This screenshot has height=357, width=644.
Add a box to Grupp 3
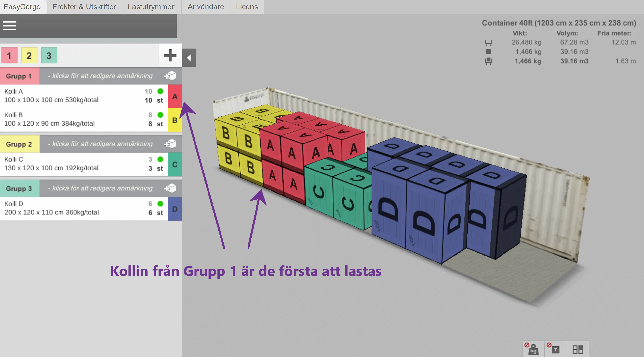tap(170, 188)
